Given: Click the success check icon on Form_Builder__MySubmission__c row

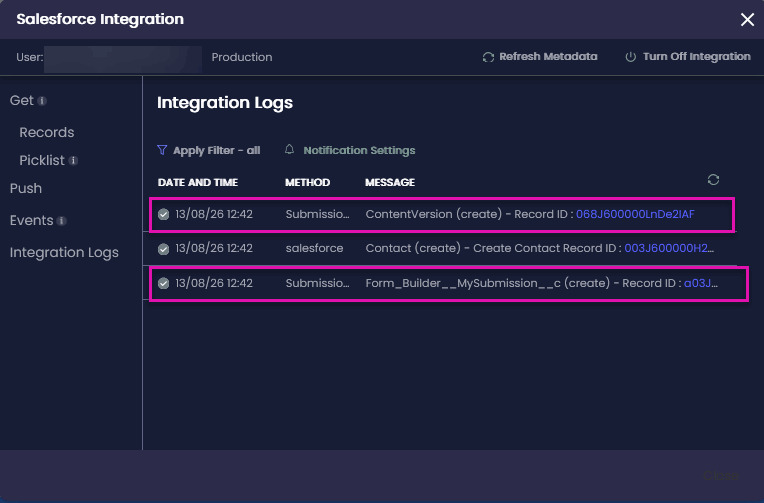Looking at the screenshot, I should click(163, 283).
